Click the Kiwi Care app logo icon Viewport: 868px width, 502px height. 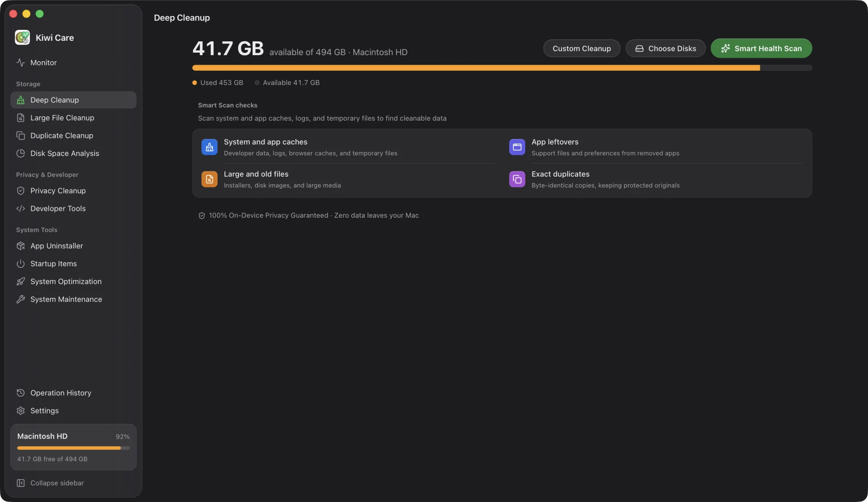(22, 37)
